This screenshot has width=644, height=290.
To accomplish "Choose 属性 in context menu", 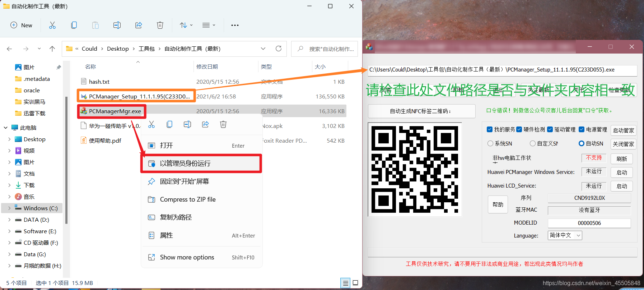I will [201, 235].
